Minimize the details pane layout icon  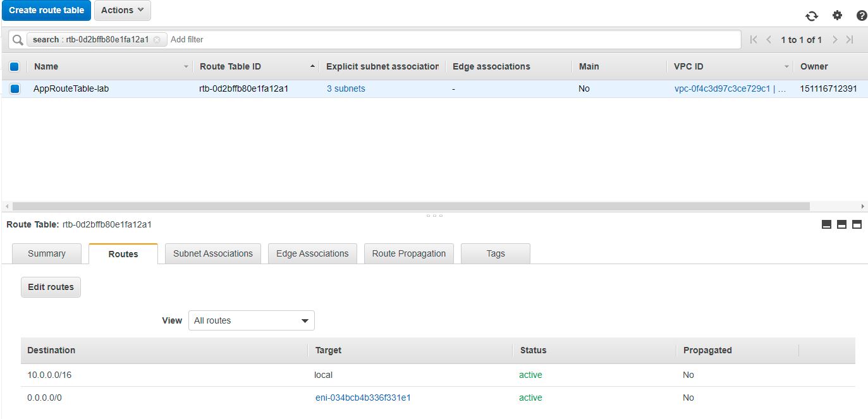coord(826,224)
